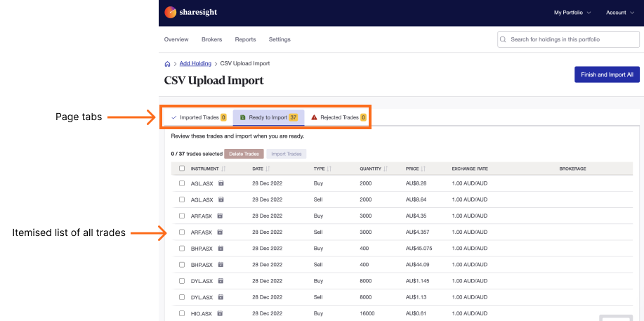
Task: Go to home via breadcrumb house icon
Action: click(x=167, y=64)
